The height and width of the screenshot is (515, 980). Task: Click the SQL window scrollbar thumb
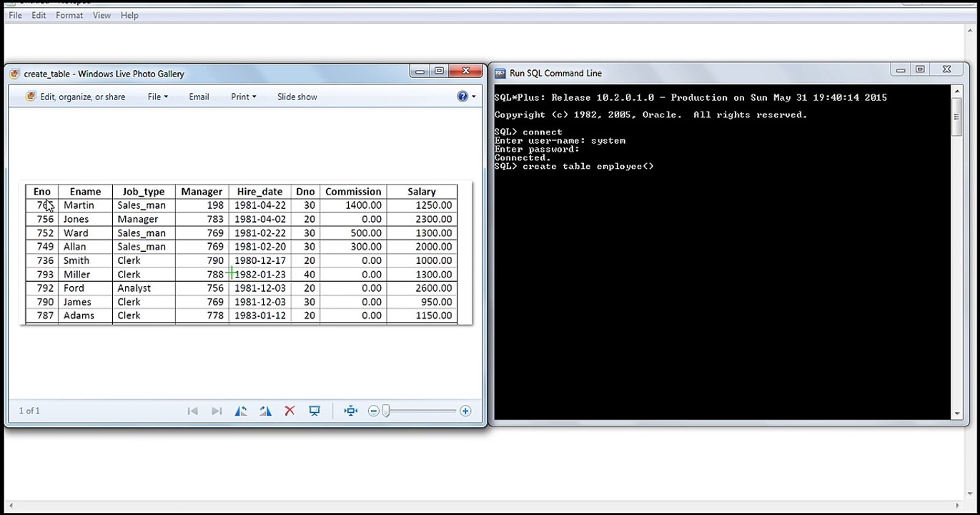(x=956, y=117)
